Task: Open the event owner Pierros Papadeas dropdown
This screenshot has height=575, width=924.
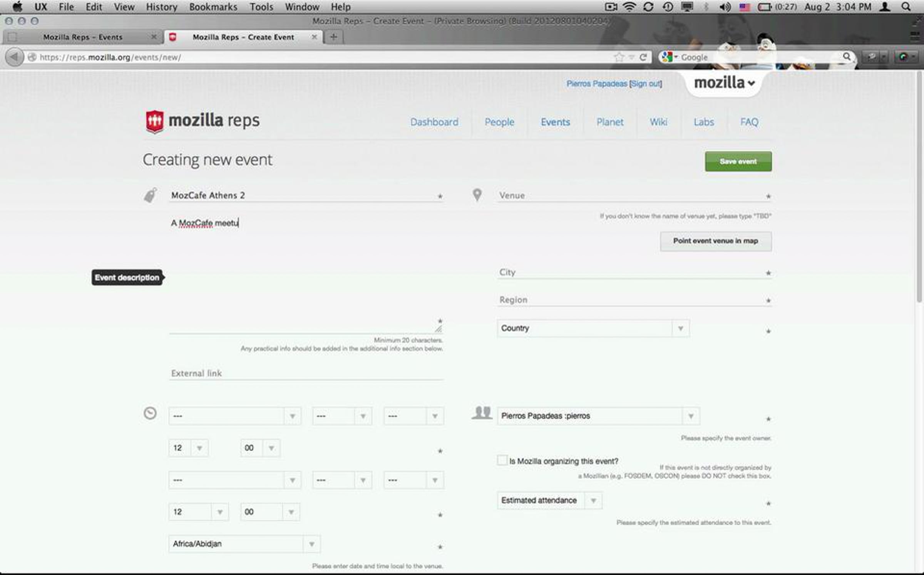Action: coord(598,416)
